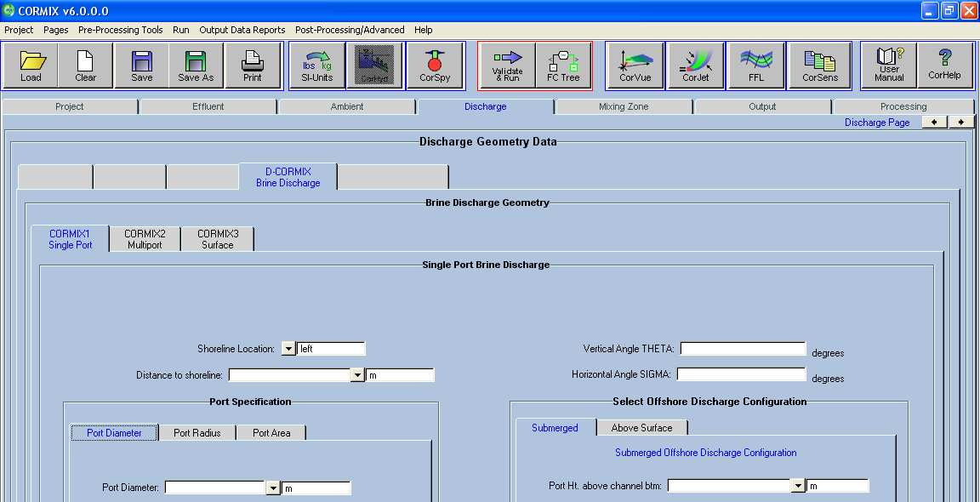Expand Distance to shoreline unit dropdown

click(357, 375)
